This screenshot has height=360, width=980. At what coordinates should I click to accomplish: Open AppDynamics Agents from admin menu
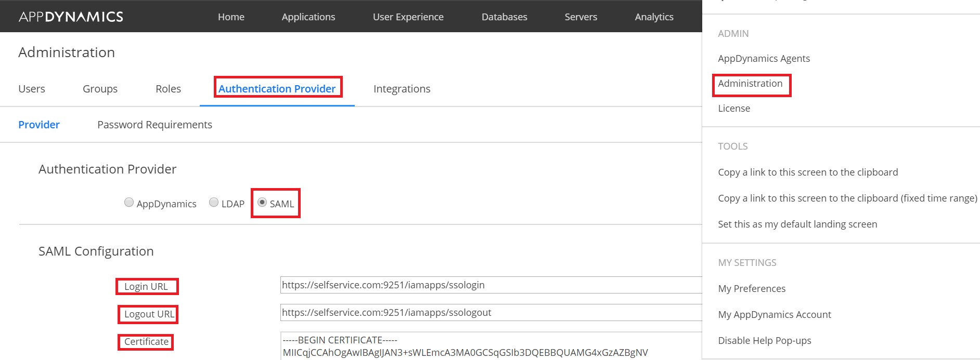[764, 59]
